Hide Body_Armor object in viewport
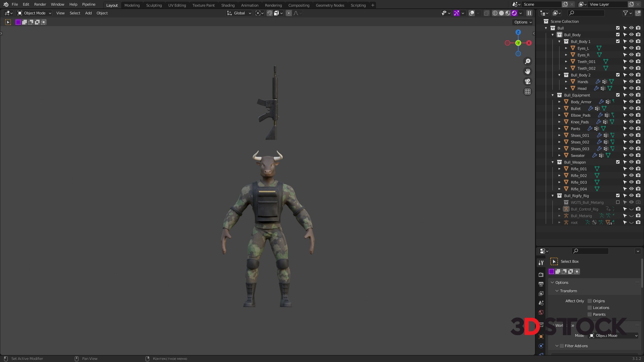This screenshot has height=362, width=644. 631,102
